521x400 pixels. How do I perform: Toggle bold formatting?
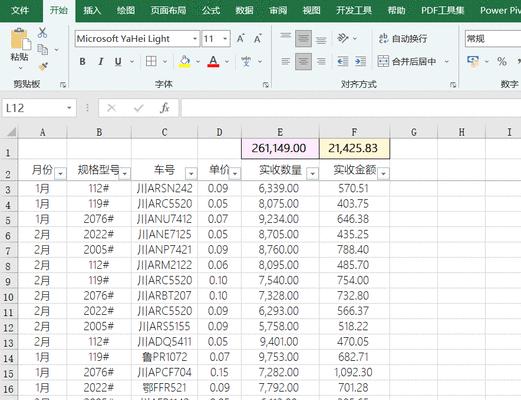[x=82, y=62]
